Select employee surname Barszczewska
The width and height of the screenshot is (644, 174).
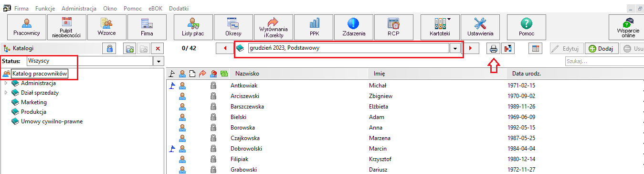point(247,107)
